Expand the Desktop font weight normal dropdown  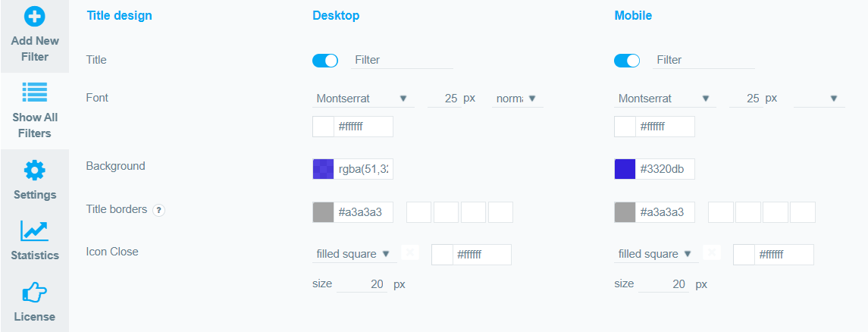point(518,99)
